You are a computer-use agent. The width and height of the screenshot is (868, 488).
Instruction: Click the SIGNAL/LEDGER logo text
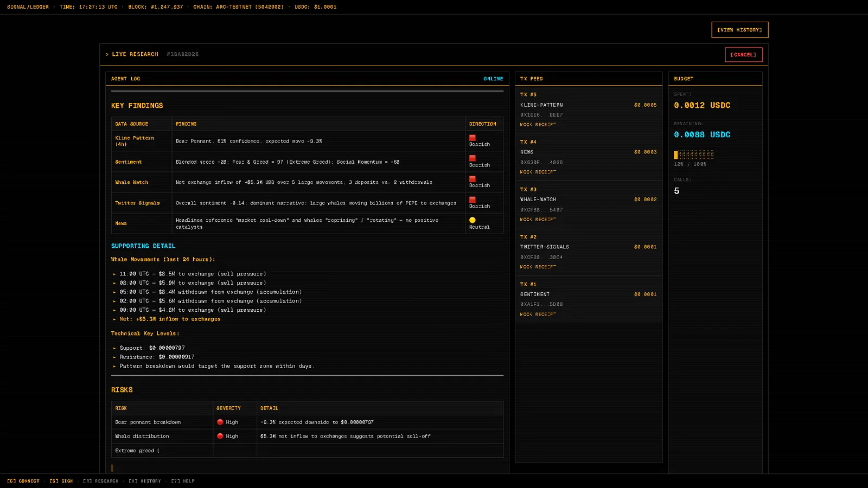pyautogui.click(x=28, y=7)
